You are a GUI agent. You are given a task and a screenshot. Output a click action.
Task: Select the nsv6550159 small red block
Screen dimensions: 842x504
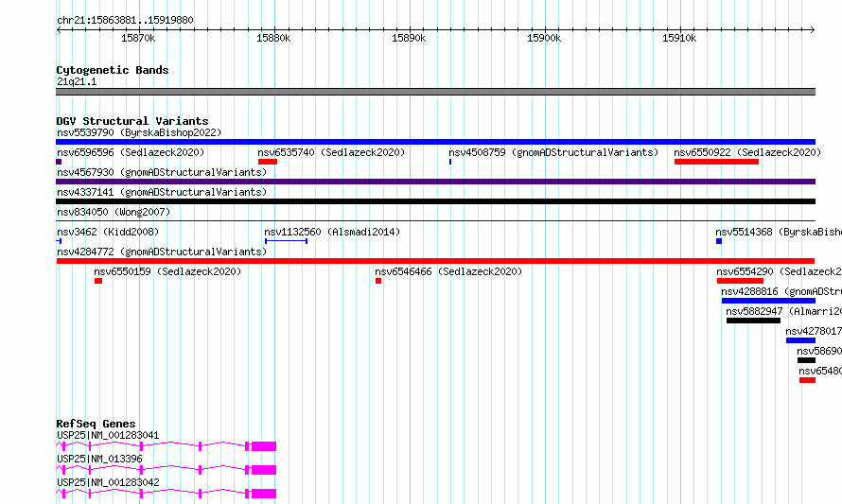click(x=98, y=281)
